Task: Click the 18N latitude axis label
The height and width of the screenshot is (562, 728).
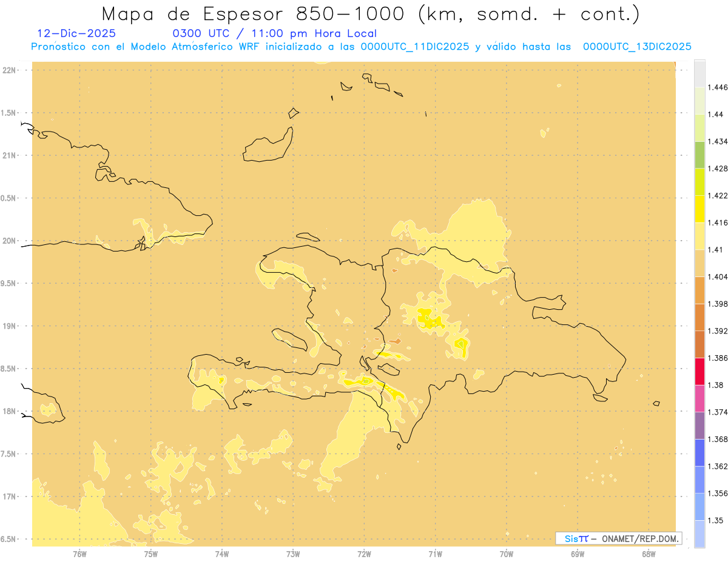Action: (x=8, y=411)
